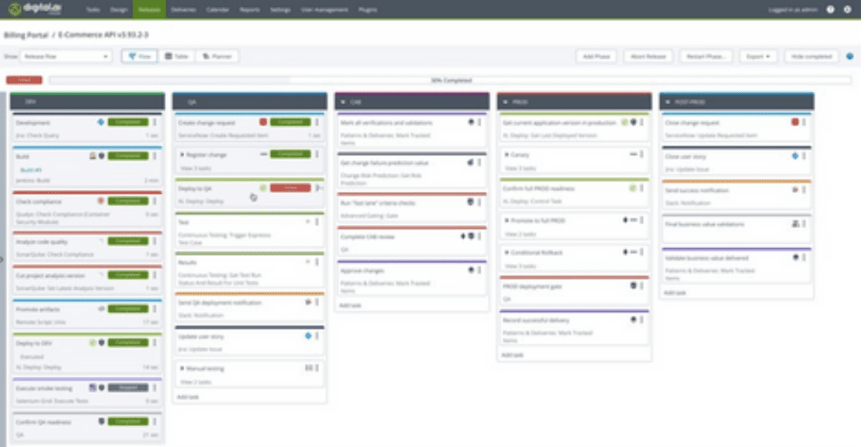868x447 pixels.
Task: Collapse the PROD phase column
Action: pyautogui.click(x=505, y=103)
